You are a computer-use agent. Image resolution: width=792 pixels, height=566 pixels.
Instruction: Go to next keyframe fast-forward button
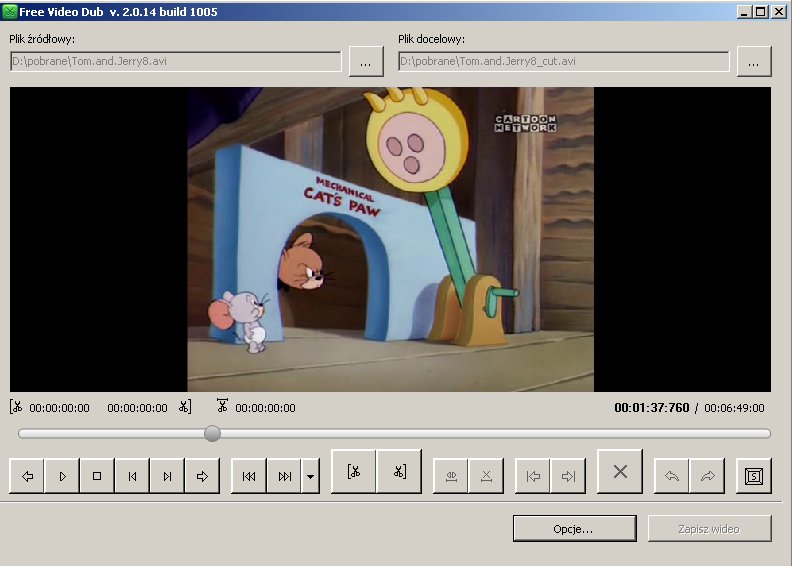pyautogui.click(x=284, y=476)
